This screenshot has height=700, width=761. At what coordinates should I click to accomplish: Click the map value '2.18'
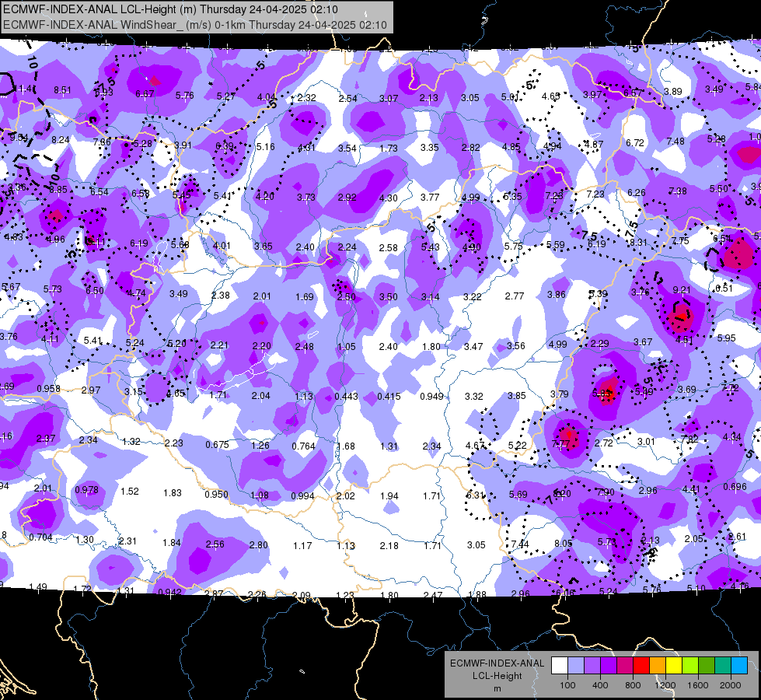pyautogui.click(x=389, y=546)
